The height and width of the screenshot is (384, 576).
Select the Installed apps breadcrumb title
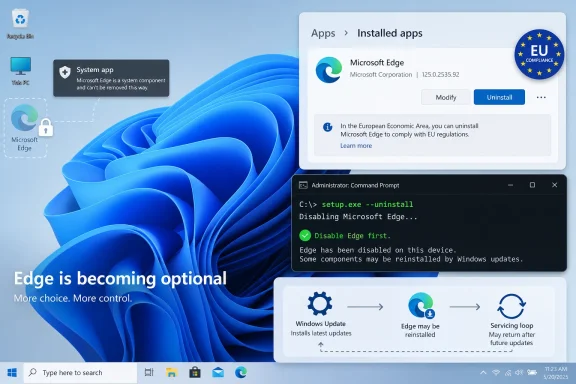(390, 33)
